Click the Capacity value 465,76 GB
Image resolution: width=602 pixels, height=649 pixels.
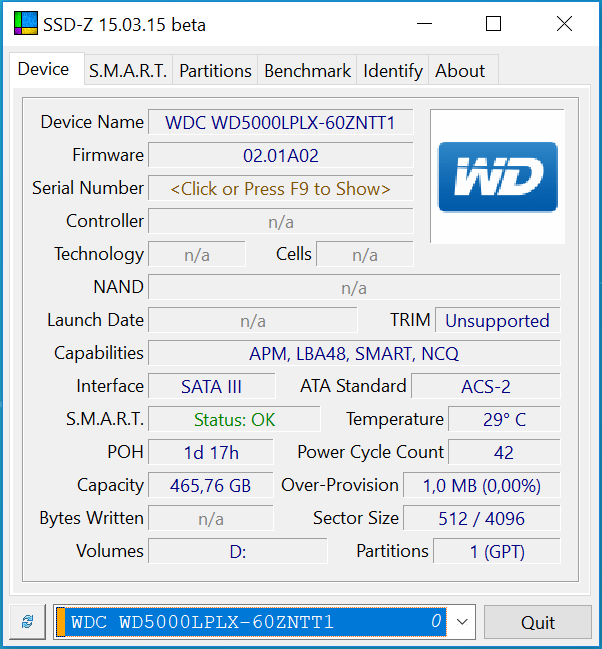211,486
